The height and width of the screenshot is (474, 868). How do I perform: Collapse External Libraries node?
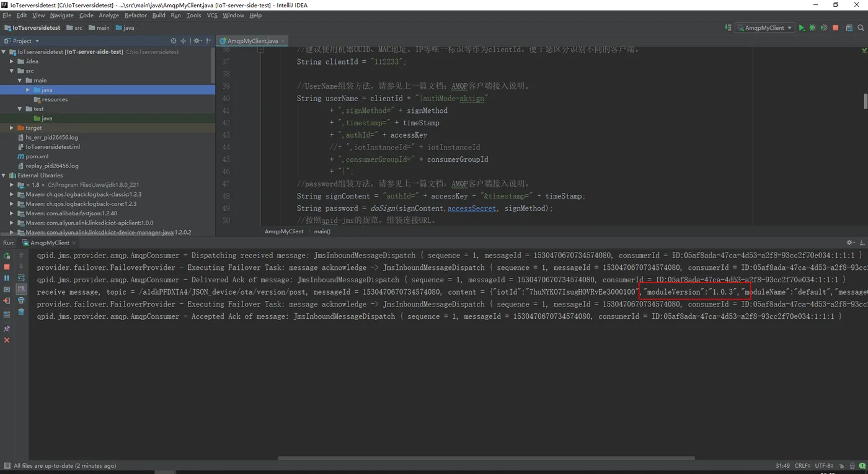[4, 176]
